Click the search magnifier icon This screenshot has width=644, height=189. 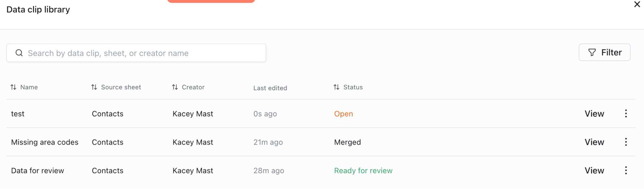tap(19, 53)
